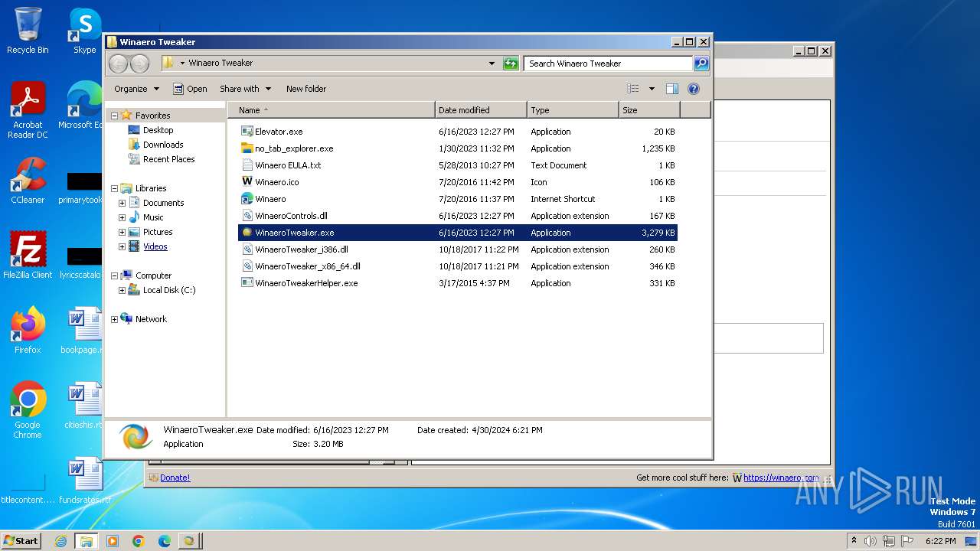The image size is (980, 551).
Task: Open the Share with menu
Action: click(245, 89)
